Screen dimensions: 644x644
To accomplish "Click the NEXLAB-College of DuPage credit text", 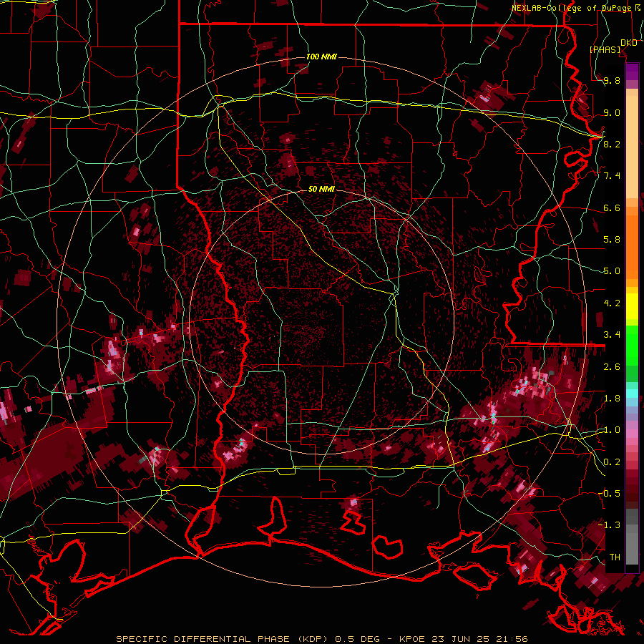I will click(571, 8).
